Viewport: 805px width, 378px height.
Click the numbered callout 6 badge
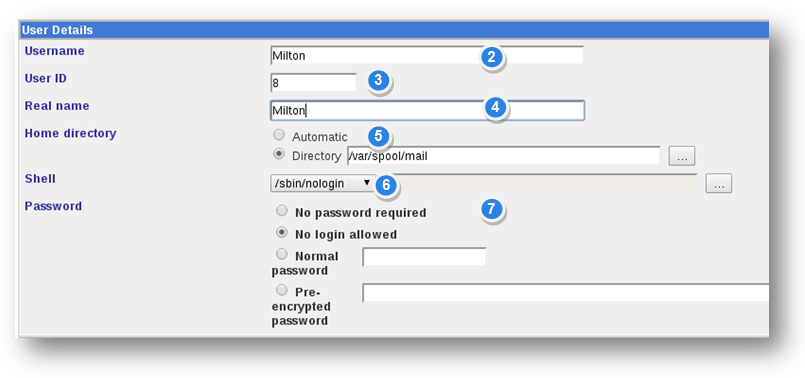pyautogui.click(x=387, y=185)
